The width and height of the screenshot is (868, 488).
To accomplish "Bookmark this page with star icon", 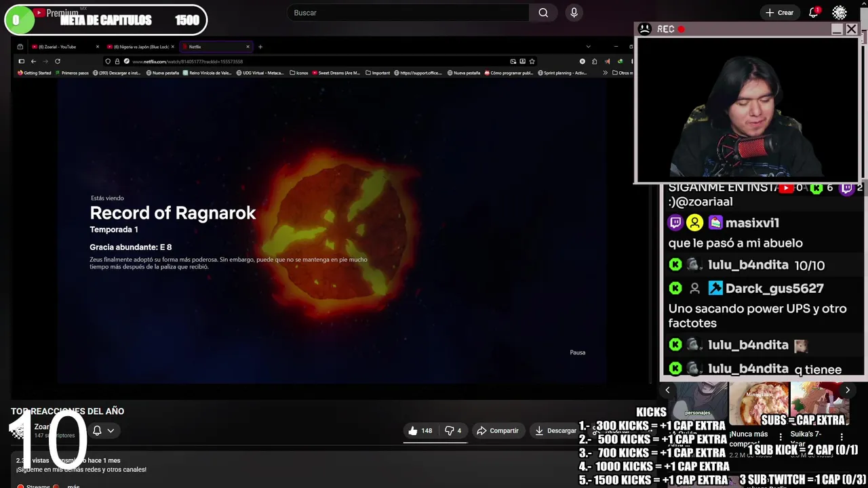I will click(x=532, y=61).
